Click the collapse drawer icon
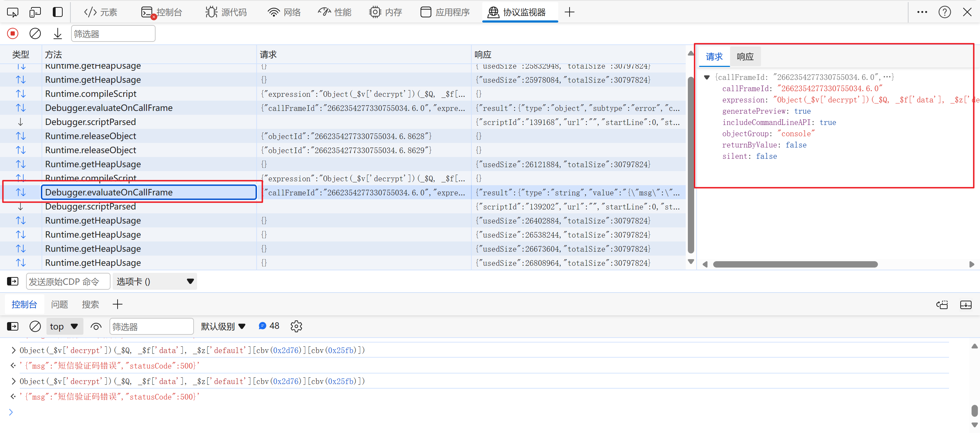Viewport: 980px width, 433px height. tap(966, 305)
